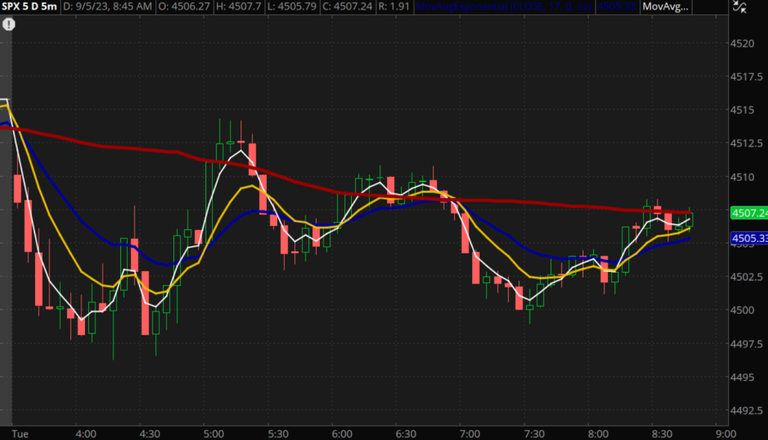Screen dimensions: 768x440
Task: Click the green 4507.24 last price bubble
Action: [749, 213]
